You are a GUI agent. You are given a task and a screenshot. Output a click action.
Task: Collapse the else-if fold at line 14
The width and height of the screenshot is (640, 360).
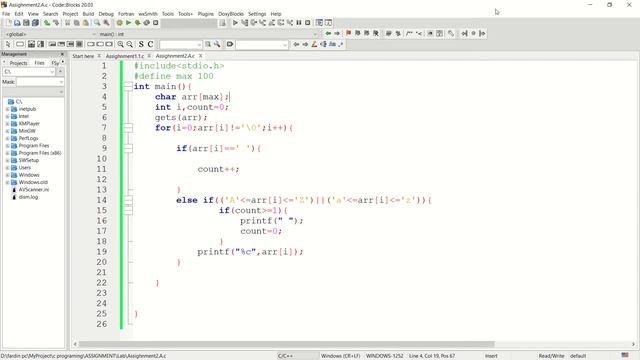tap(128, 200)
